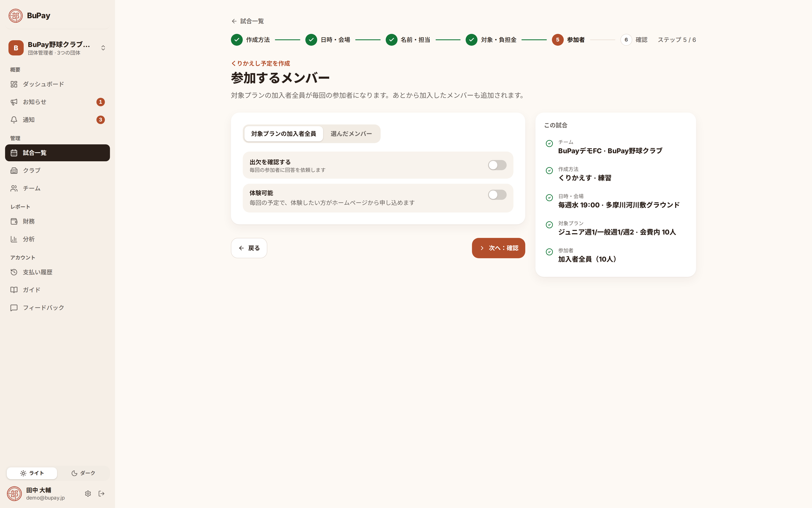The image size is (812, 508).
Task: Click ジュニア週1/一般週1/週2 plan summary text
Action: click(617, 232)
